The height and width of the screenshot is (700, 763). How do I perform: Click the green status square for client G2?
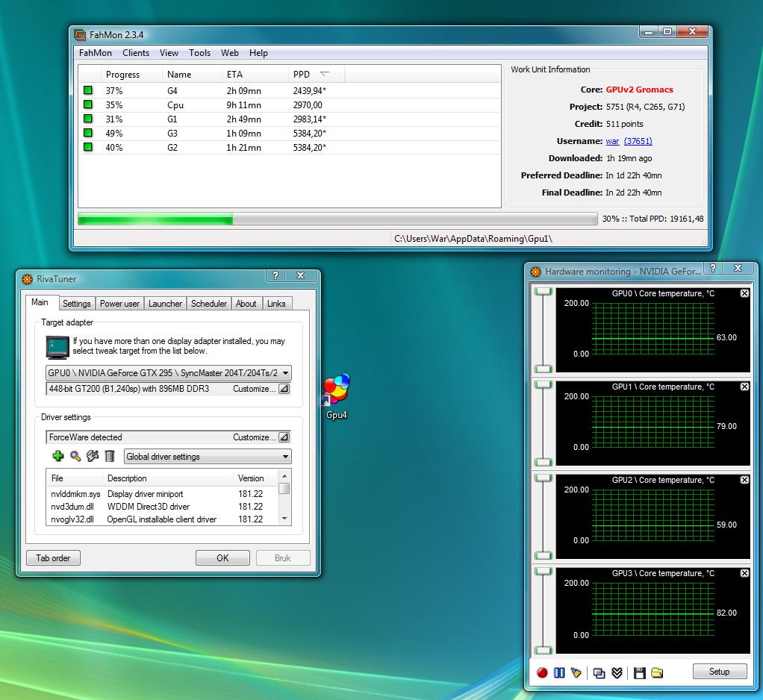point(88,146)
